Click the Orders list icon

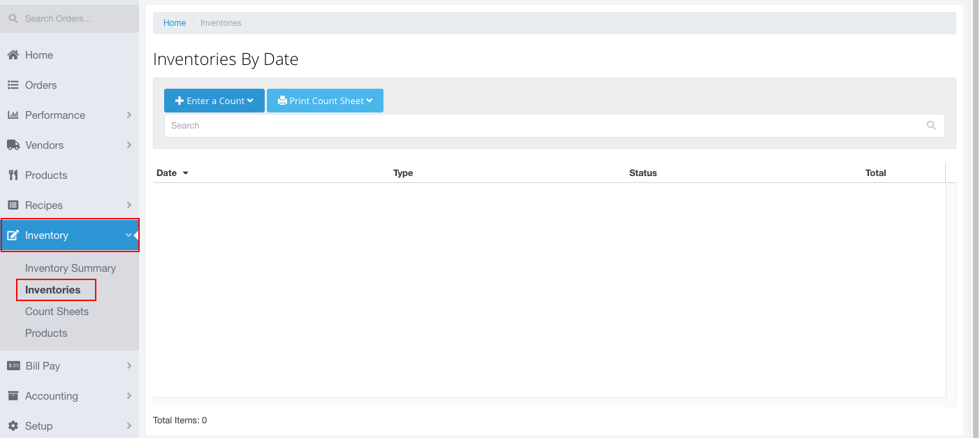[x=13, y=85]
